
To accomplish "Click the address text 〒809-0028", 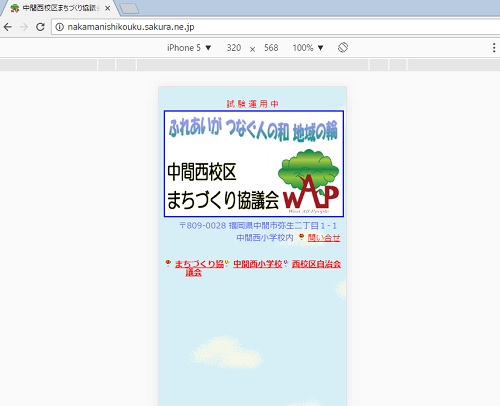I will (x=203, y=226).
